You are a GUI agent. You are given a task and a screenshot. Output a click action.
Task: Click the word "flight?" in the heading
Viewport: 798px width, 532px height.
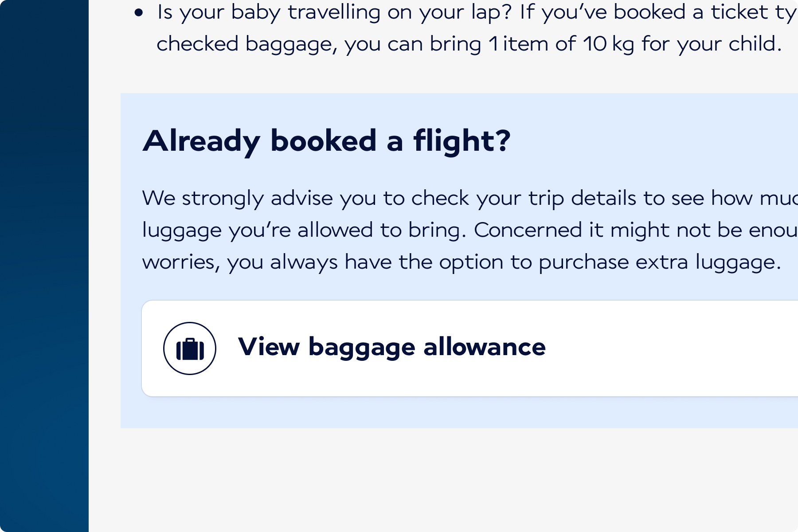pos(462,141)
